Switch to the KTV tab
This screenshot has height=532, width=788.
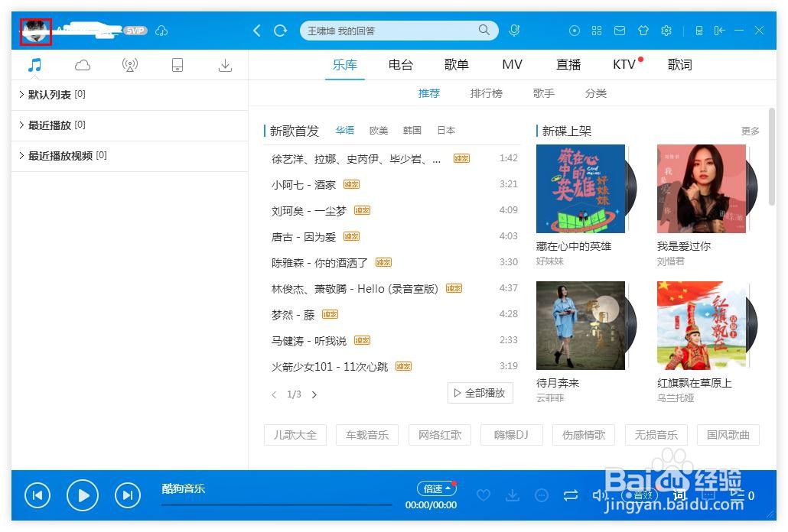(624, 65)
